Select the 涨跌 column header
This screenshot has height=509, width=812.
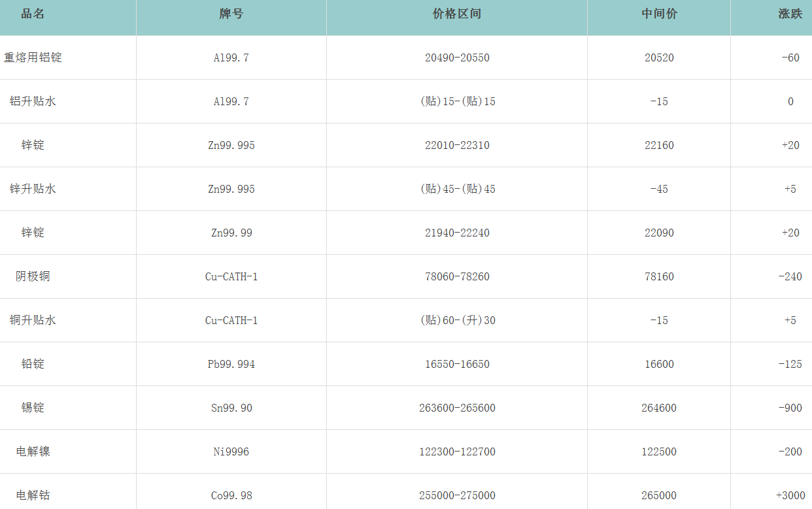790,14
